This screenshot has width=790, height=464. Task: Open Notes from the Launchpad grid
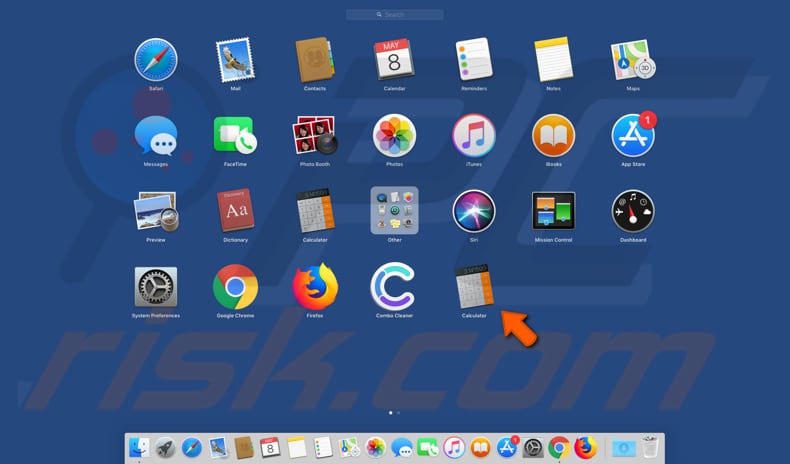click(553, 59)
